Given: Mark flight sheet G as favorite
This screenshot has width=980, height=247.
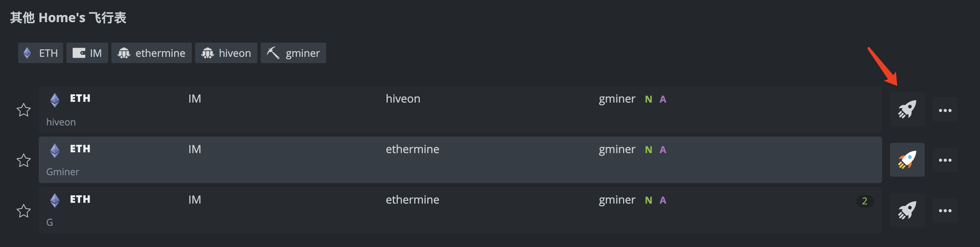Looking at the screenshot, I should (x=24, y=211).
